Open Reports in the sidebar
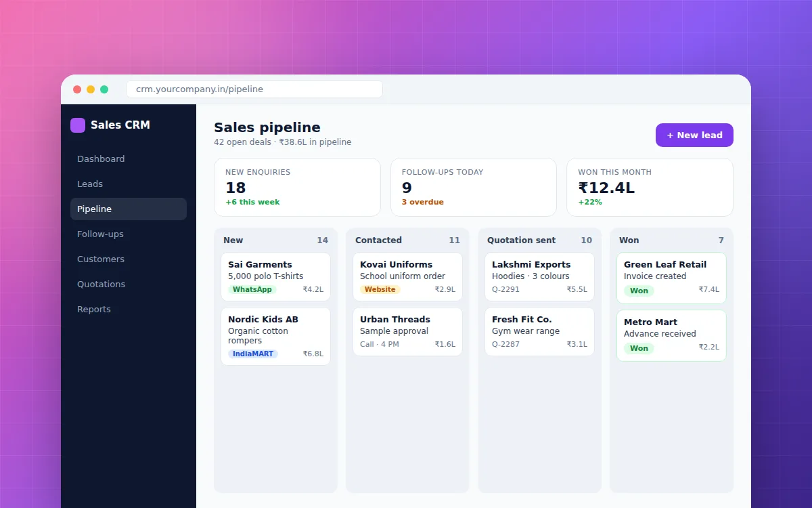812x508 pixels. [x=129, y=309]
